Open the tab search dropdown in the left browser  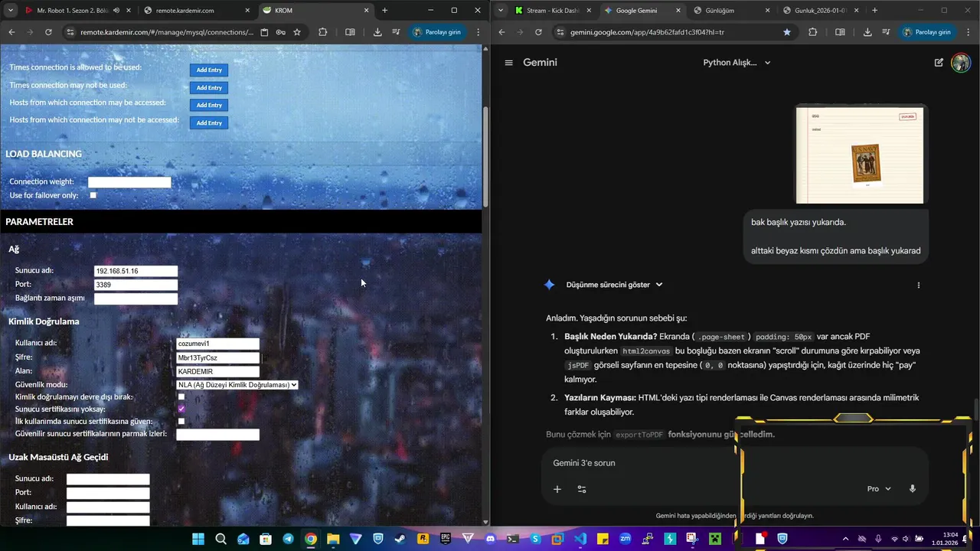(10, 10)
